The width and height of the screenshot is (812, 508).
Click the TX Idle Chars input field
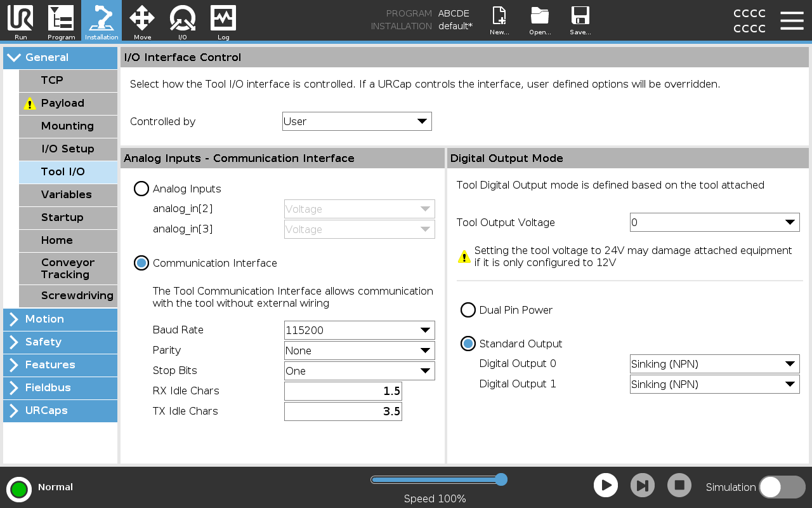tap(343, 411)
